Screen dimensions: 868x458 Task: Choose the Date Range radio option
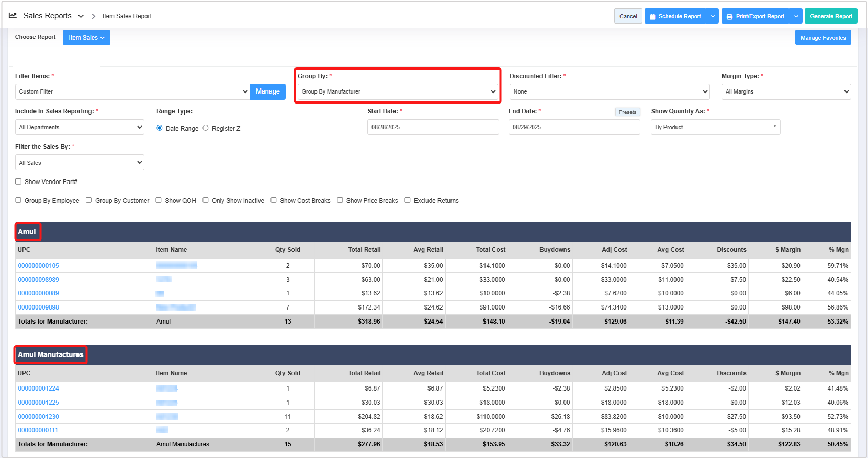160,128
